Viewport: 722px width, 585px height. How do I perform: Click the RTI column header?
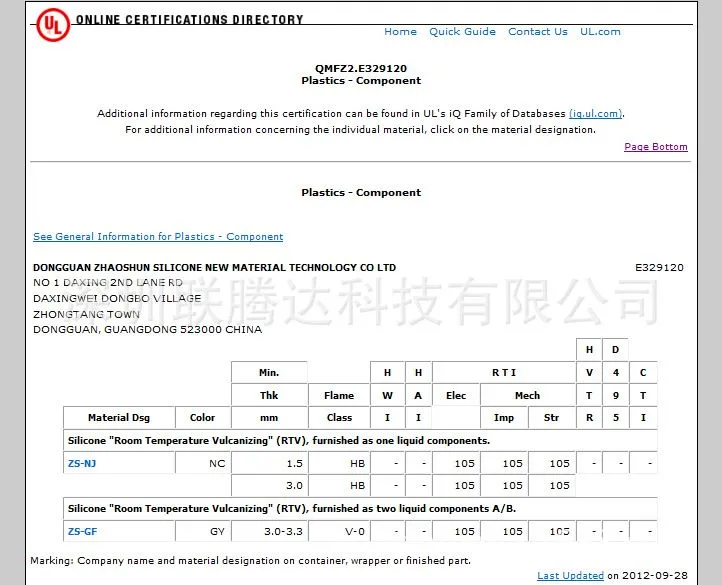point(504,373)
